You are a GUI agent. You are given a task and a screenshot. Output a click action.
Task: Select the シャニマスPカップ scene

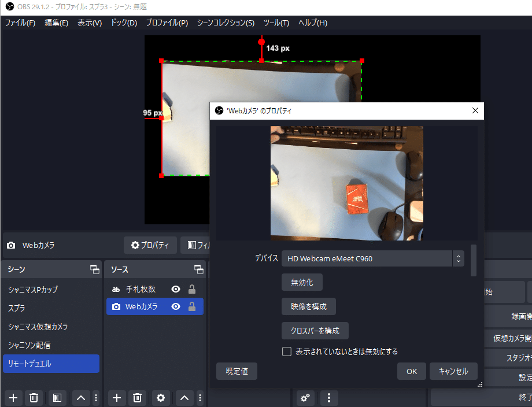[51, 290]
